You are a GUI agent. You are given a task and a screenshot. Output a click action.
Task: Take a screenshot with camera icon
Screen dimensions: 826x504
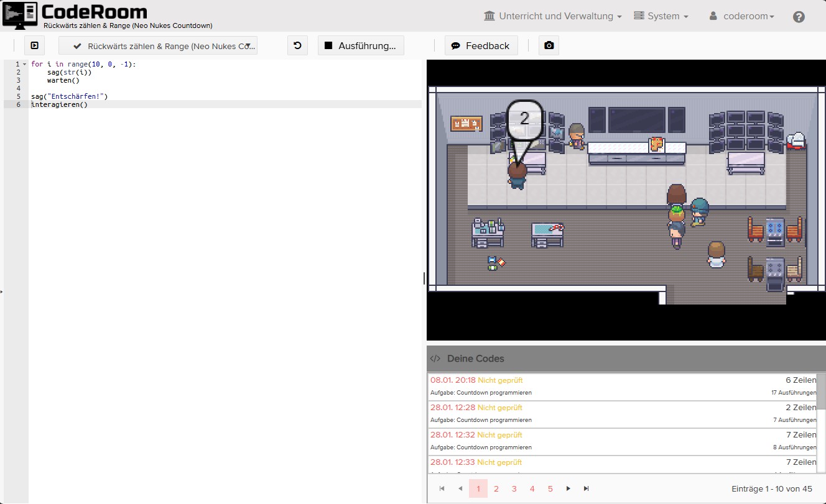(549, 45)
